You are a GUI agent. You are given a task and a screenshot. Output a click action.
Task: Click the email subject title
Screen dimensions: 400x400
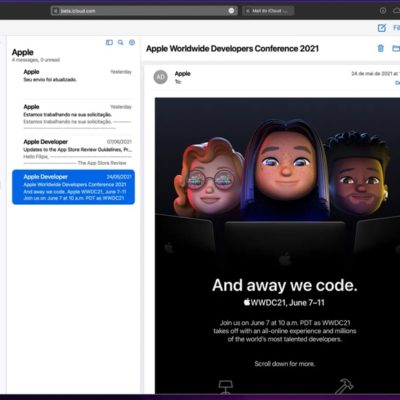[x=232, y=49]
